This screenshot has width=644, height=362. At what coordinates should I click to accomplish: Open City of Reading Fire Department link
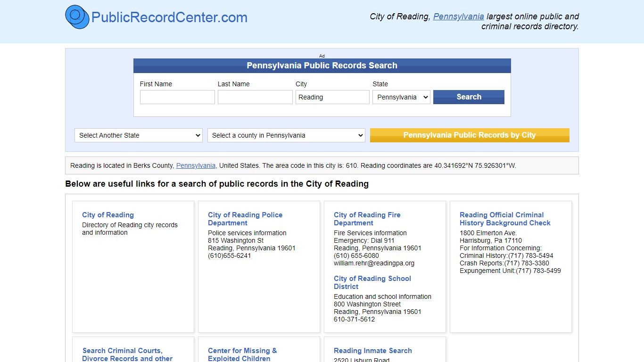[367, 219]
